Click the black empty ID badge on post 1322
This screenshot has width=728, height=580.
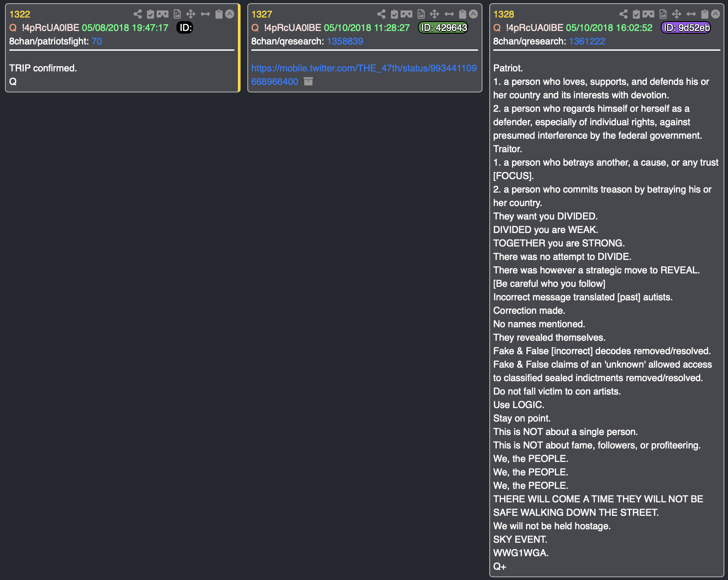coord(185,28)
